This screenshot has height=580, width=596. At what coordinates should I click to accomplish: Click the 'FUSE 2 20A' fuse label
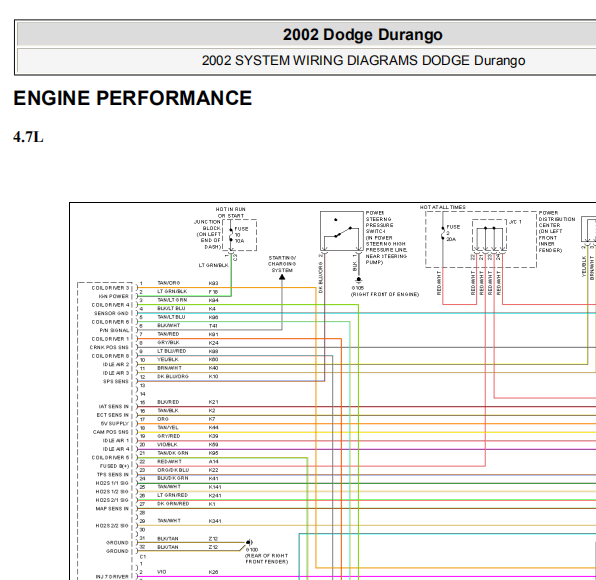coord(452,233)
